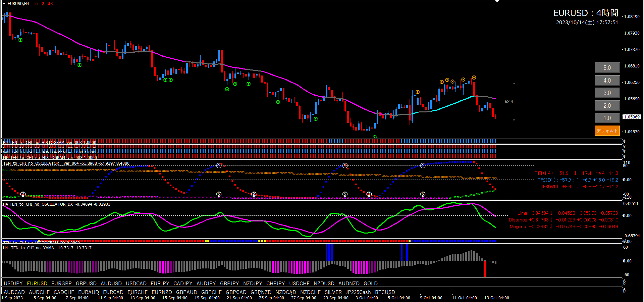644x302 pixels.
Task: Switch chart to EURAUD
Action: click(x=89, y=292)
